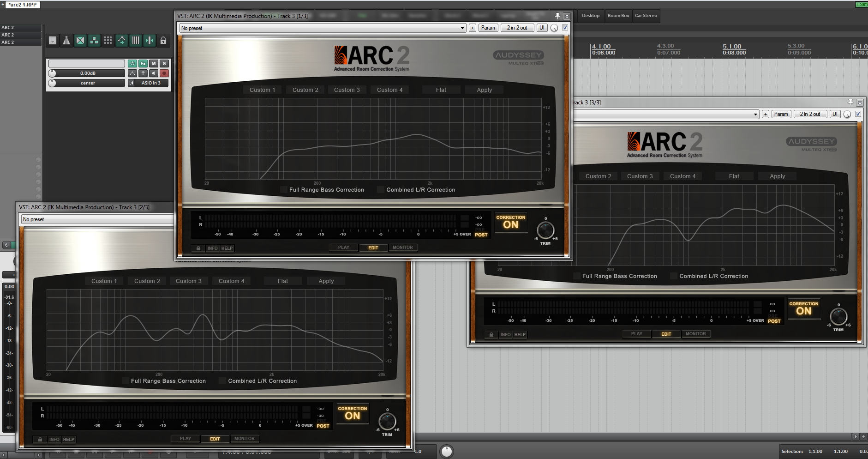
Task: Toggle bypass checkbox on top ARC 2 window
Action: (x=565, y=28)
